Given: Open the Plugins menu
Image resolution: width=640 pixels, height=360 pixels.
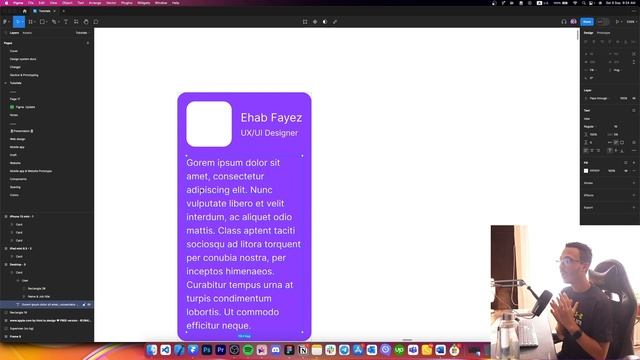Looking at the screenshot, I should 127,3.
